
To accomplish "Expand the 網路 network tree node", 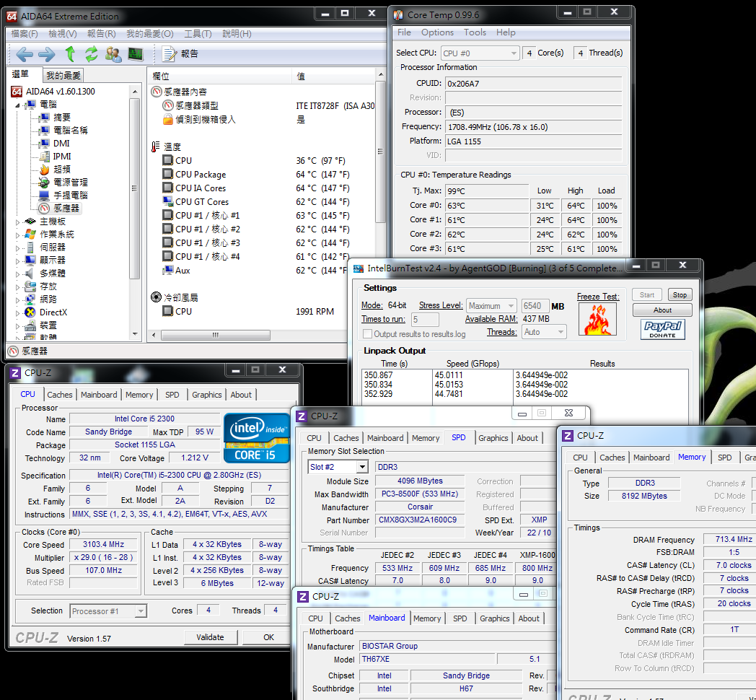I will click(x=17, y=299).
